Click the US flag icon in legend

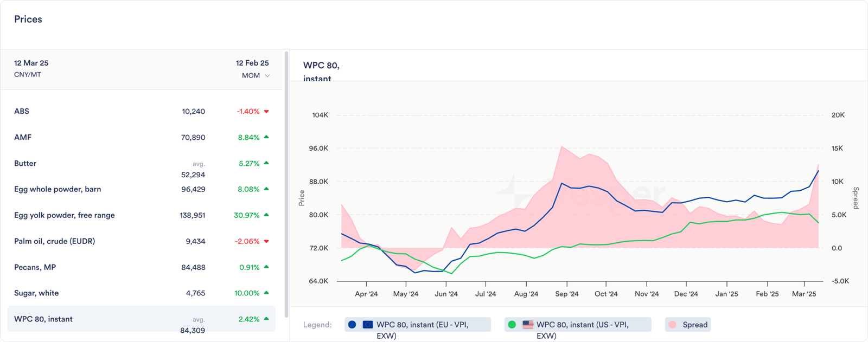[528, 325]
